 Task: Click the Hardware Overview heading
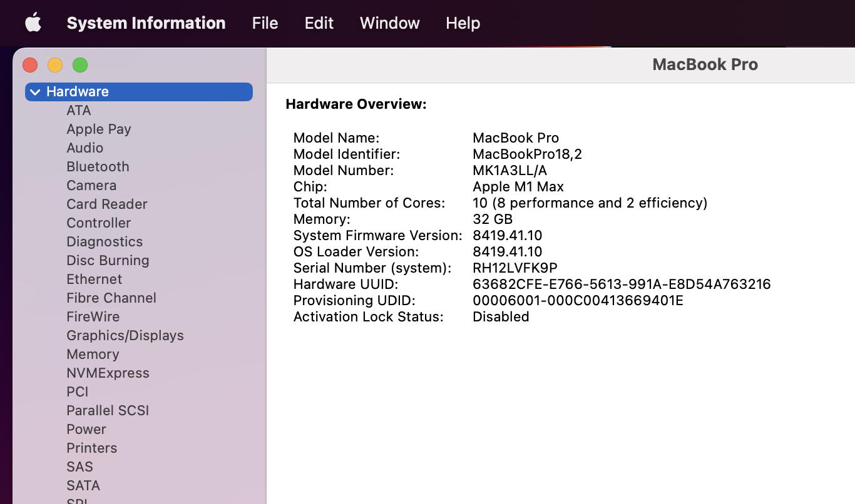click(x=356, y=104)
